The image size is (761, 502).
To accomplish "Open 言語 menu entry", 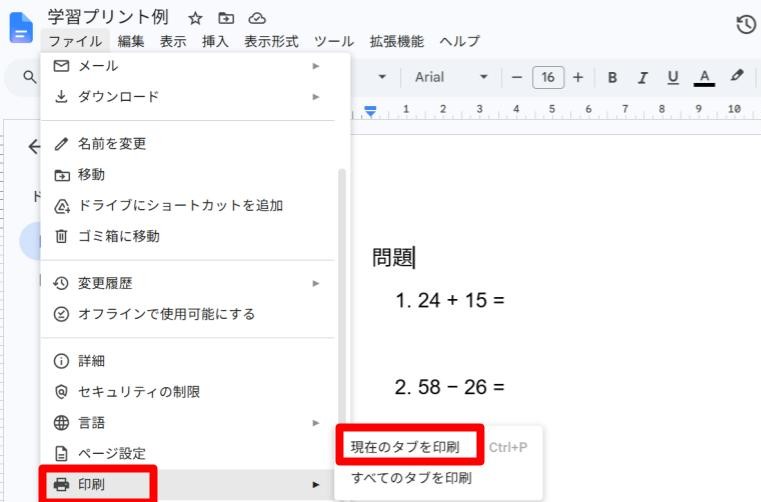I will pyautogui.click(x=189, y=423).
